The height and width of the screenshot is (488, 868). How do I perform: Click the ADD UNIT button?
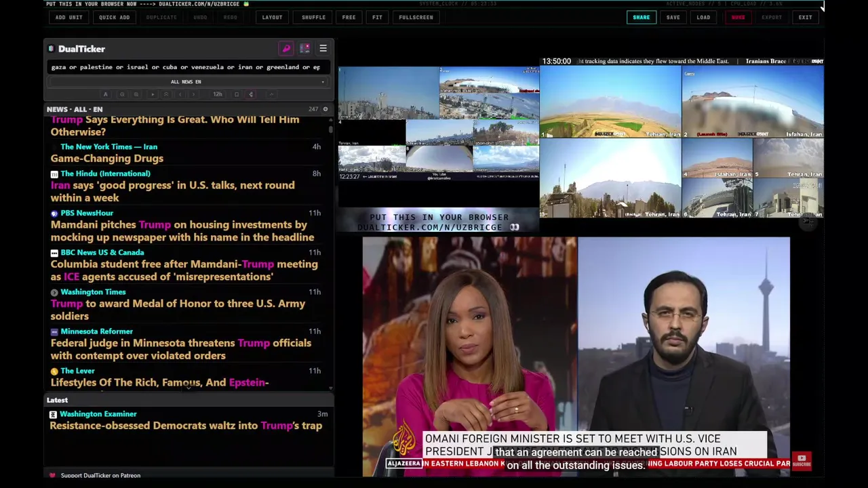click(x=69, y=18)
